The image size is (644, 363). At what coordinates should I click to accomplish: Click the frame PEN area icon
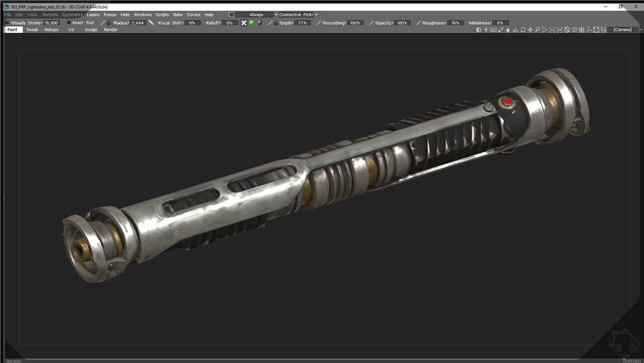pos(559,30)
